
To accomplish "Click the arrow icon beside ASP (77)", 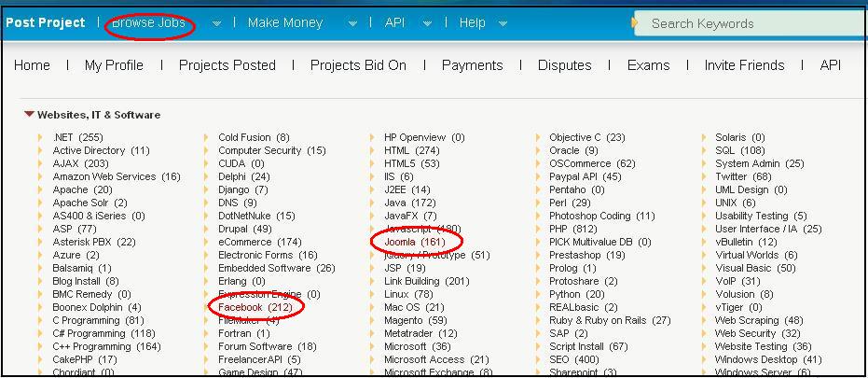I will (40, 229).
